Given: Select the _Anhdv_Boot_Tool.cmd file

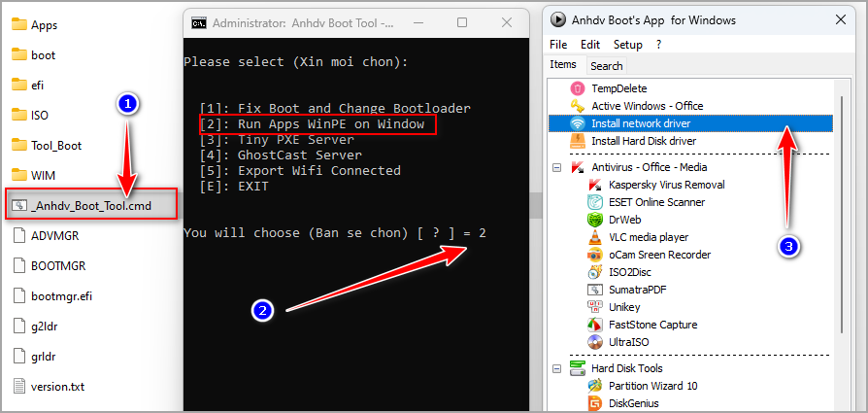Looking at the screenshot, I should pos(92,204).
